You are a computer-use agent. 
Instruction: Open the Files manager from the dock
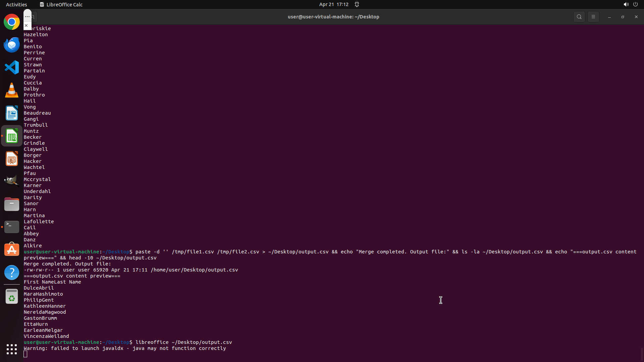click(12, 204)
